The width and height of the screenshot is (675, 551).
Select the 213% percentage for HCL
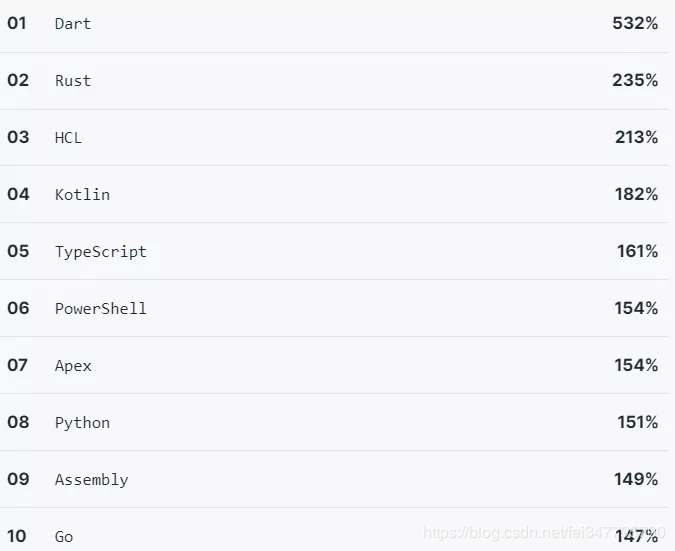636,137
